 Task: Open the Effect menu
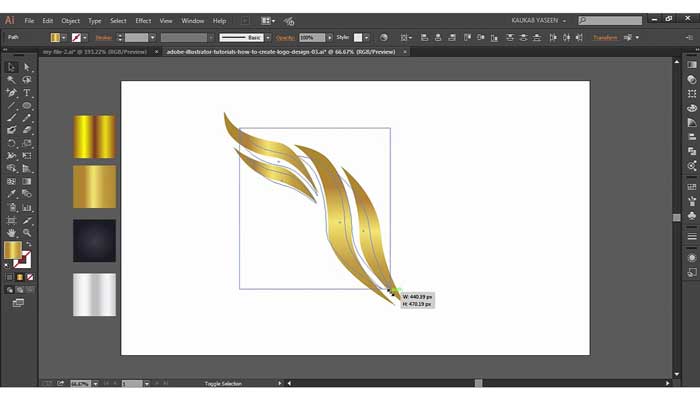(x=143, y=20)
